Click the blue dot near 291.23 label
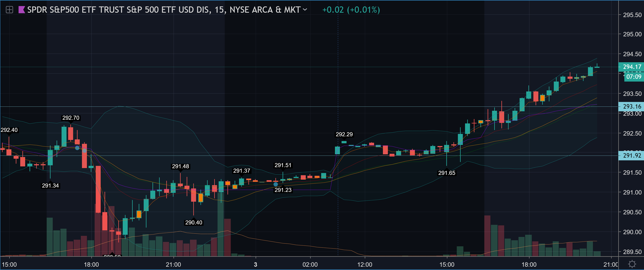Screen dimensions: 644x270 (x=275, y=184)
